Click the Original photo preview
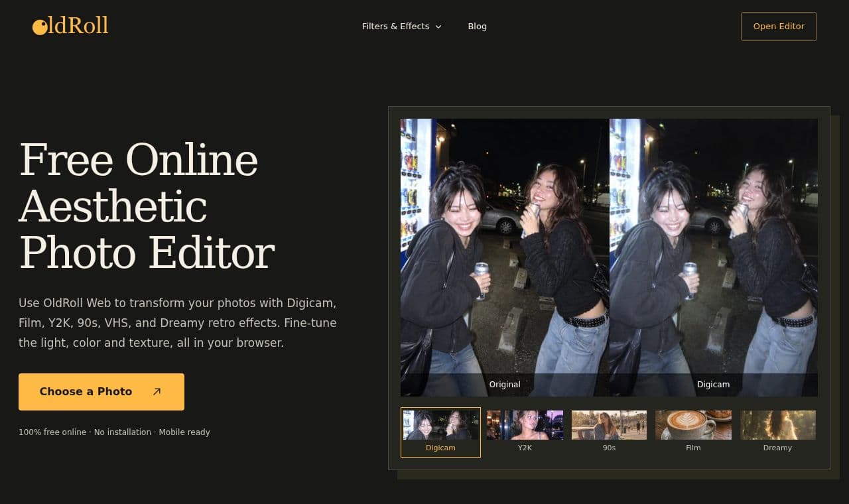Image resolution: width=849 pixels, height=504 pixels. pyautogui.click(x=505, y=257)
